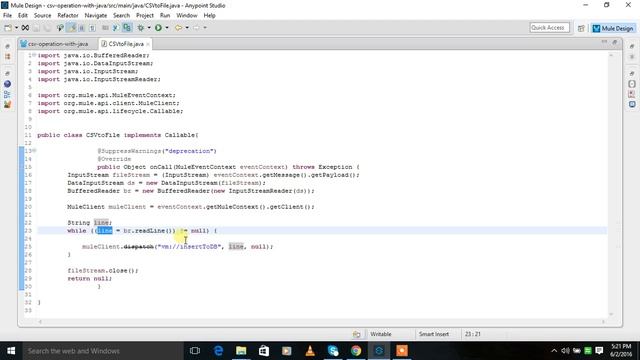This screenshot has height=360, width=640.
Task: Minimize the editor area
Action: (x=604, y=42)
